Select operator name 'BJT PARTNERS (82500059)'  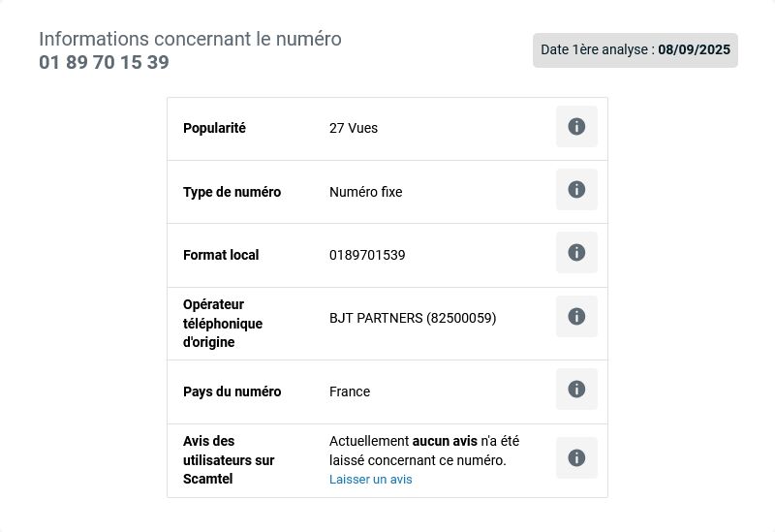click(x=413, y=318)
